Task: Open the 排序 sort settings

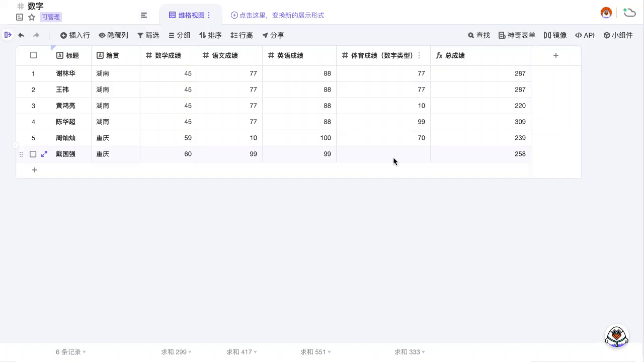Action: (x=211, y=35)
